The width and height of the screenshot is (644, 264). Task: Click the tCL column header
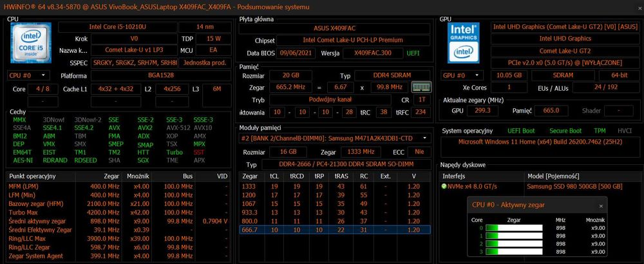274,176
